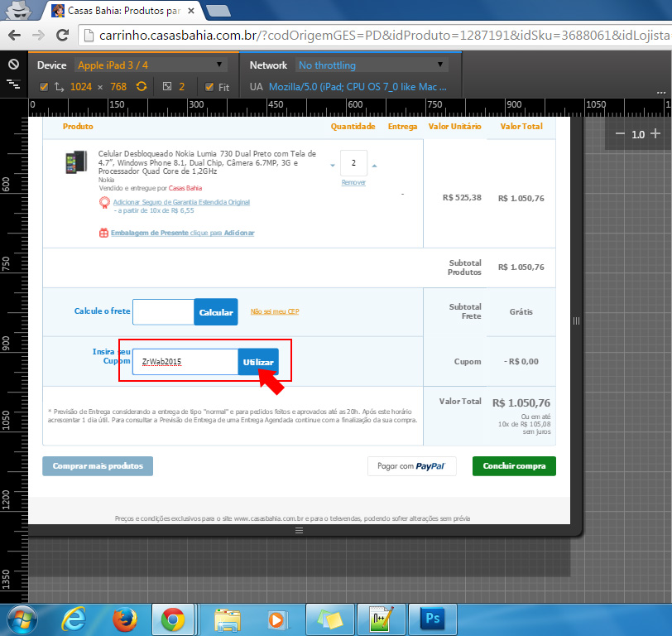Screen dimensions: 672x636
Task: Zoom in with the plus icon
Action: [655, 133]
